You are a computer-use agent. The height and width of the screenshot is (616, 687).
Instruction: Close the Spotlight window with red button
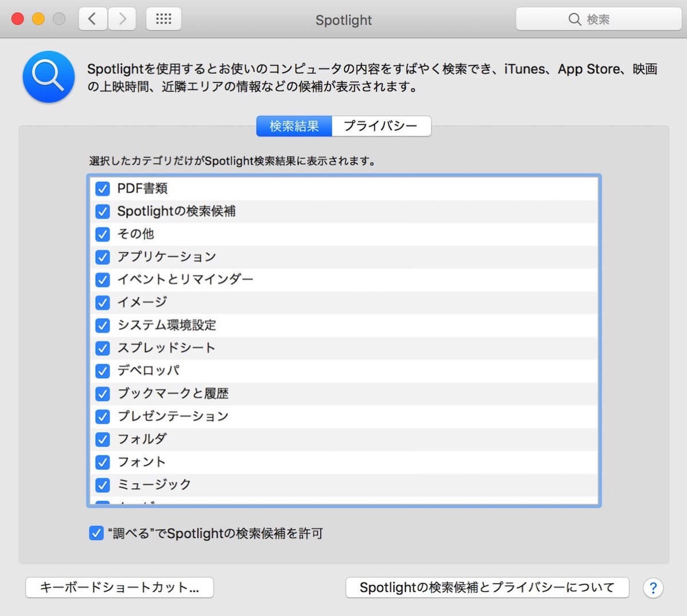18,19
